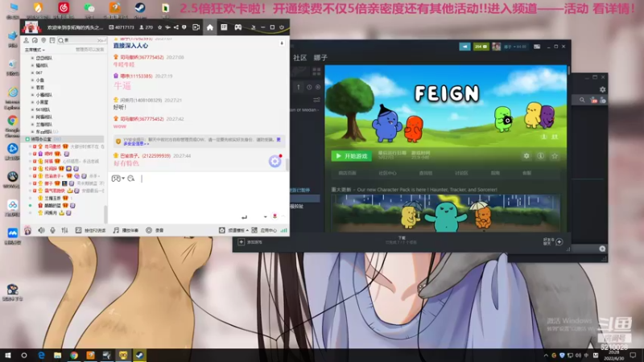Open the YY gamepad games icon
Viewport: 644px width, 362px height.
[237, 27]
